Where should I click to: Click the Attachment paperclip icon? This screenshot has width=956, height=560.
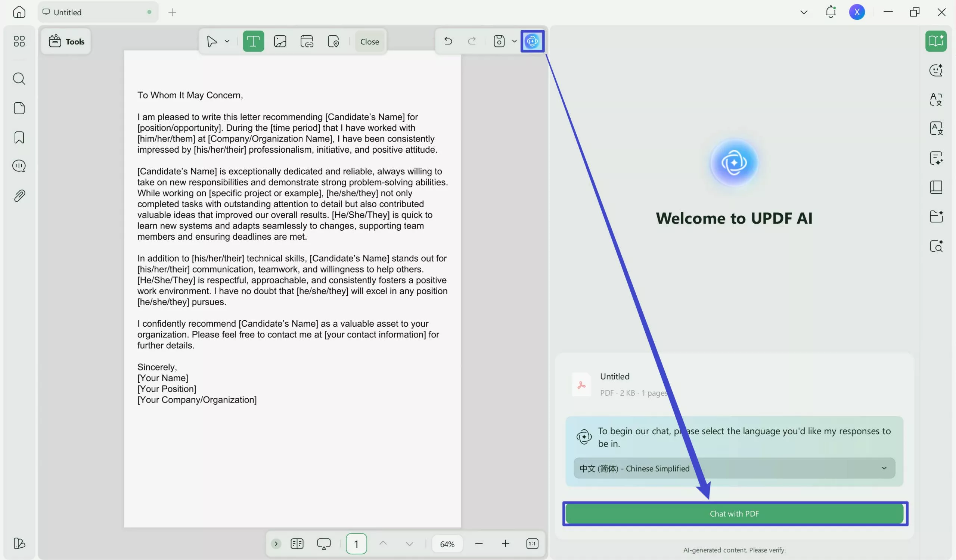coord(19,195)
